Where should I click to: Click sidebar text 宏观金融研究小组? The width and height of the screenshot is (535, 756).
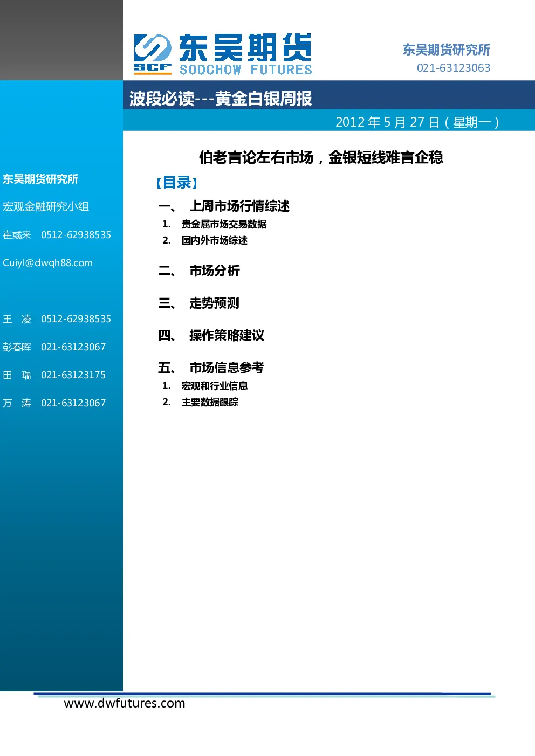click(46, 206)
